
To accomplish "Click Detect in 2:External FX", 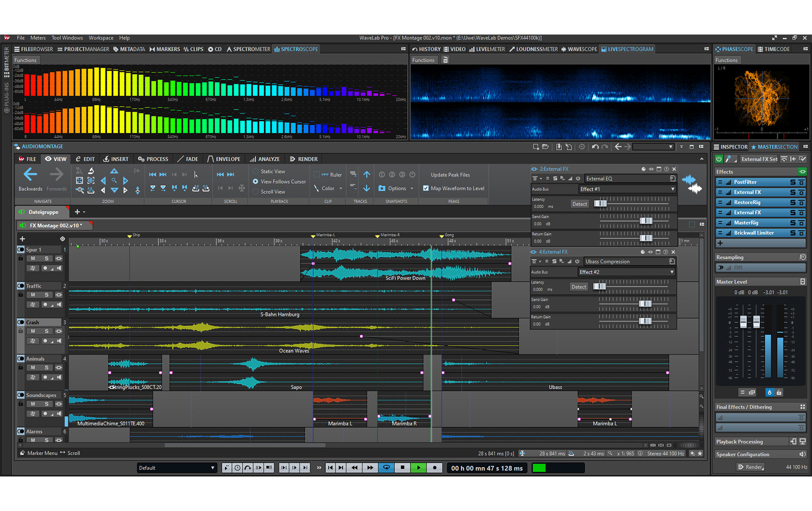I will 580,204.
